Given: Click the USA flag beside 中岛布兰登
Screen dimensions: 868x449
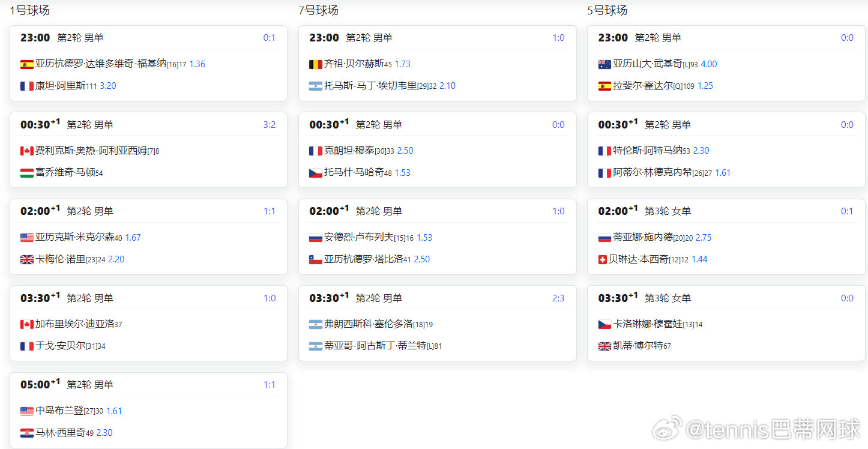Looking at the screenshot, I should 27,411.
